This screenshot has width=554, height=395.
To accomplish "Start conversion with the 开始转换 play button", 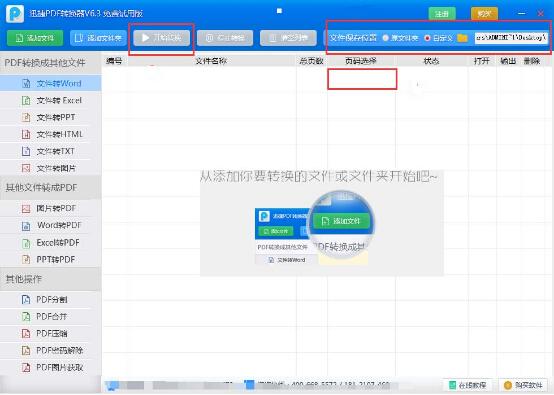I will coord(162,38).
